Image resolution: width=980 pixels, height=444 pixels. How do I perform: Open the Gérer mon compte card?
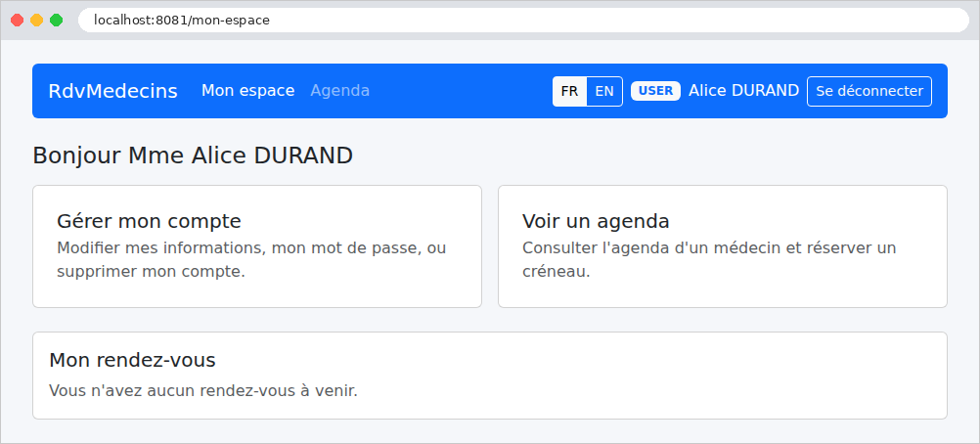(257, 246)
